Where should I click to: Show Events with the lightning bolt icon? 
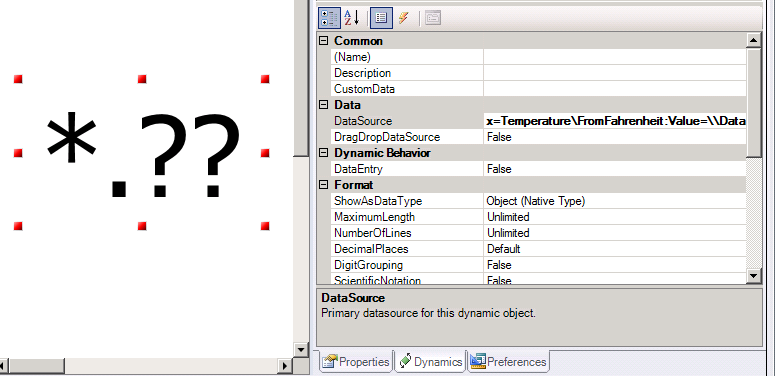coord(404,18)
